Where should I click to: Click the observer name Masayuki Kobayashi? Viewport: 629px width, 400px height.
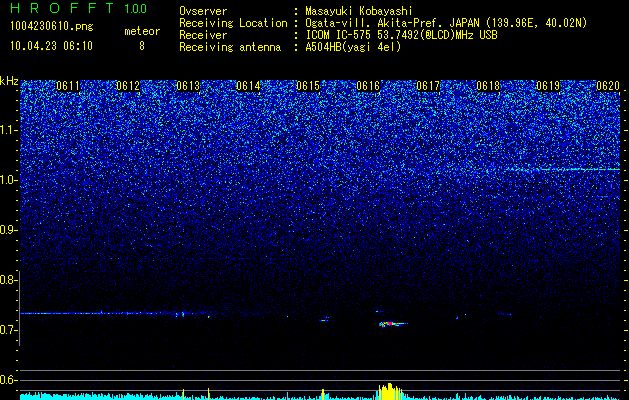359,11
